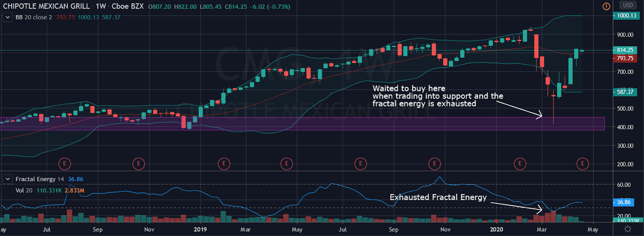
Task: Click the open value O807.20
Action: point(160,7)
